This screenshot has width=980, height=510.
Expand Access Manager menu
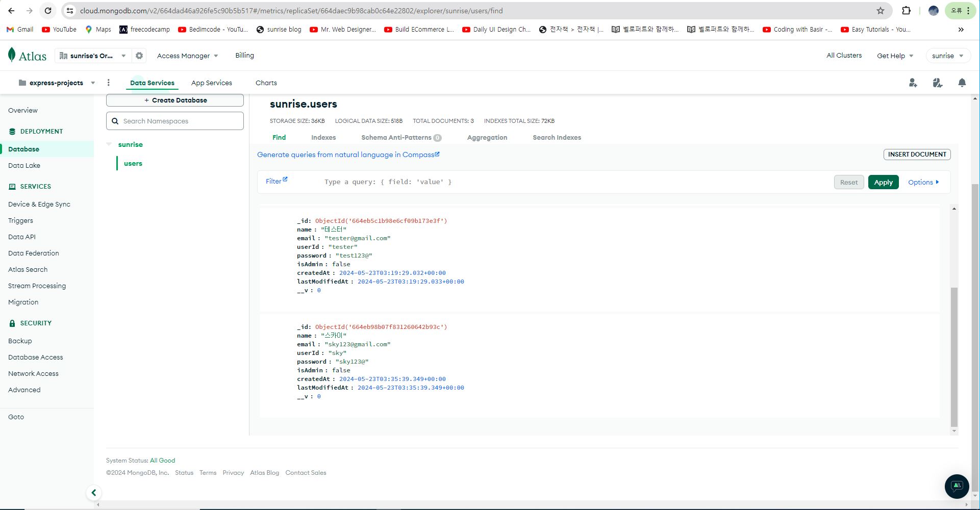pos(187,56)
